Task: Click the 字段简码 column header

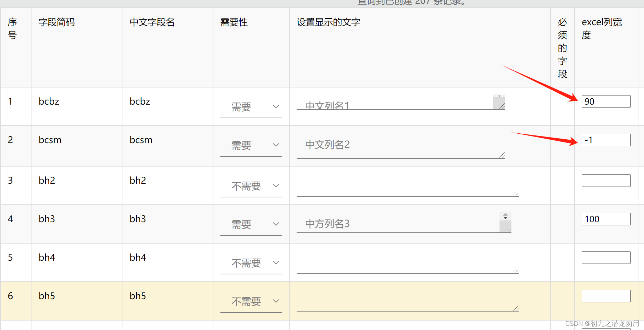Action: point(57,22)
